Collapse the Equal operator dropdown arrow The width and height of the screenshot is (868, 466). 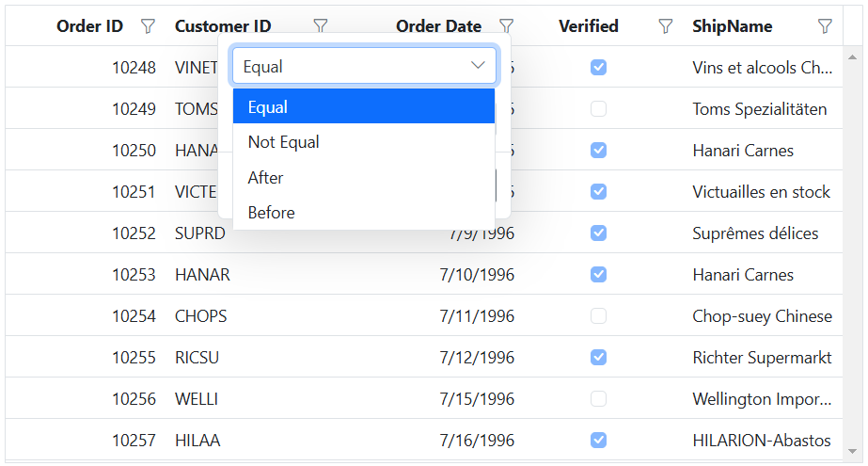click(x=478, y=66)
